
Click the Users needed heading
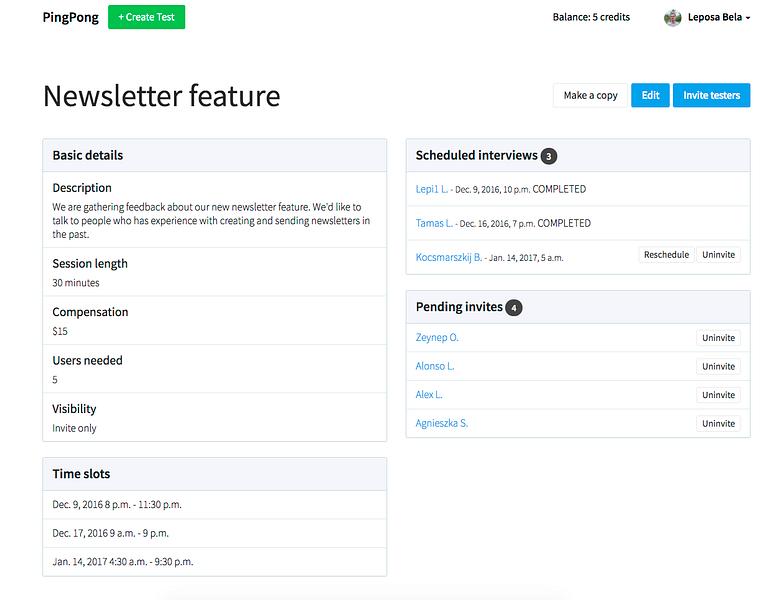click(x=87, y=360)
